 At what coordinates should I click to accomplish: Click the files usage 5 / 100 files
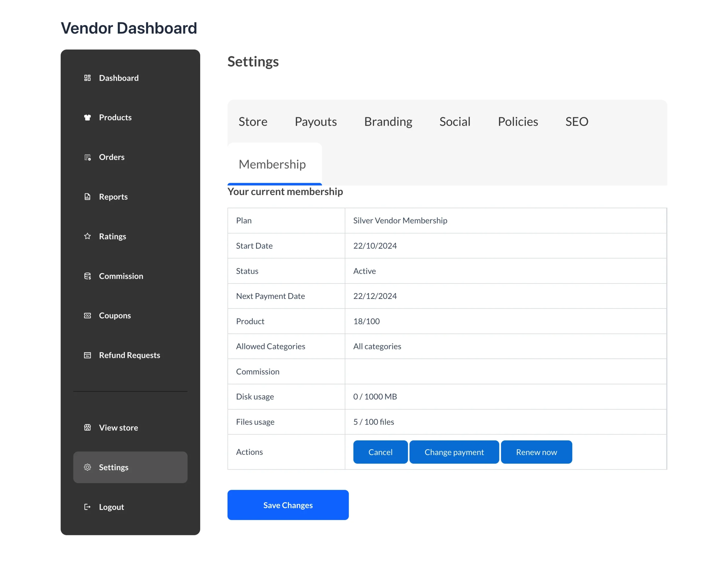pos(373,422)
